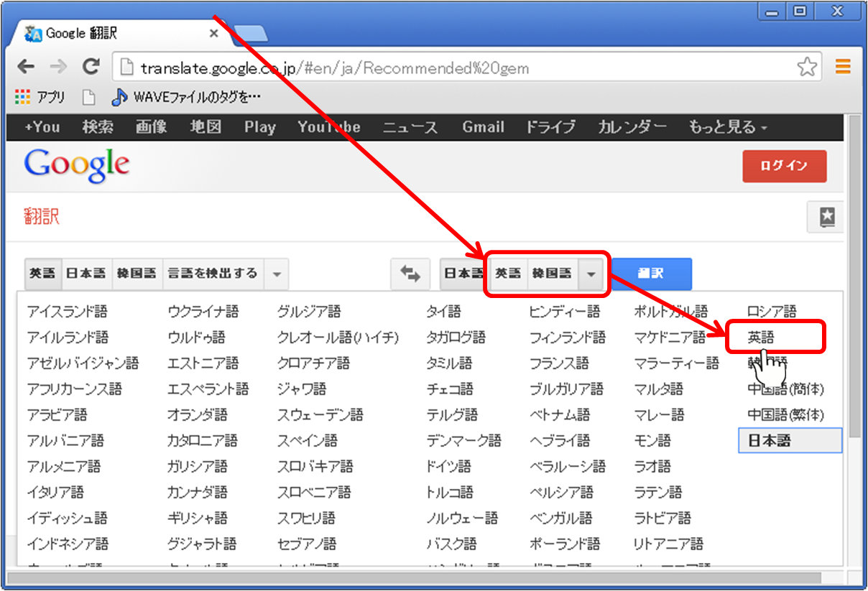Toggle 言語を検出する source option
868x591 pixels.
[x=213, y=274]
